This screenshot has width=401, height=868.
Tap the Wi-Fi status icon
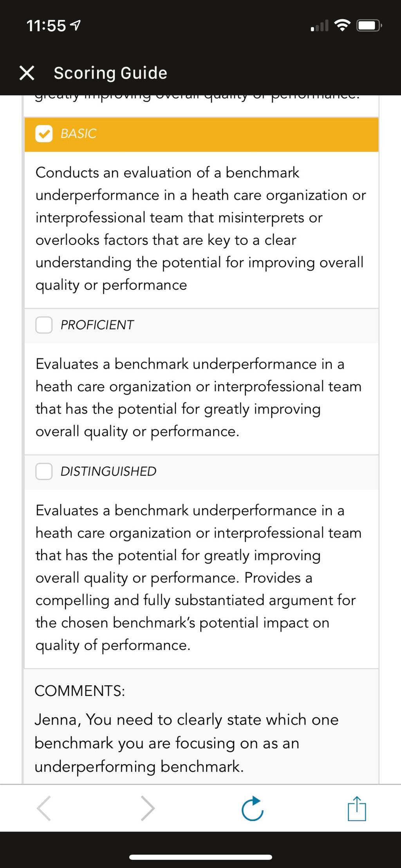click(x=342, y=26)
